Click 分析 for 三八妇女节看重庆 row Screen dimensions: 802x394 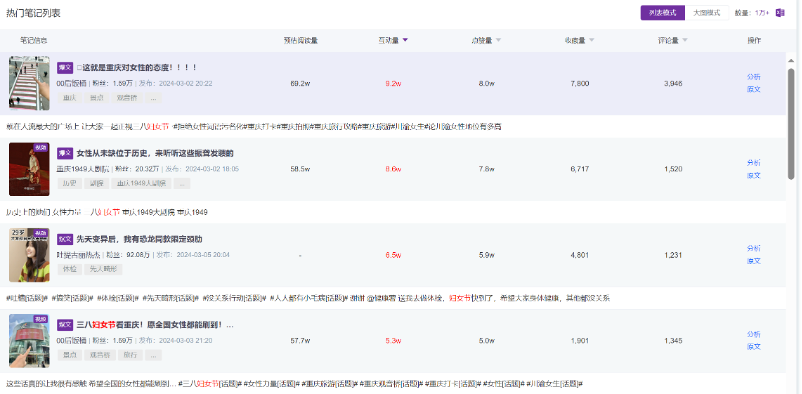(753, 334)
